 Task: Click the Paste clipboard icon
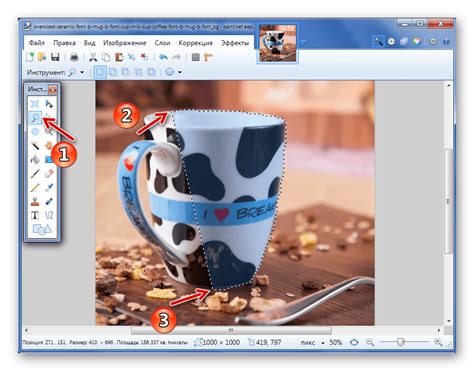(119, 57)
